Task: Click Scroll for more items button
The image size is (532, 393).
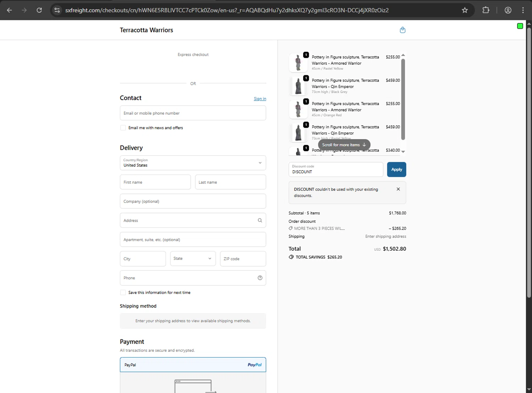Action: tap(344, 145)
